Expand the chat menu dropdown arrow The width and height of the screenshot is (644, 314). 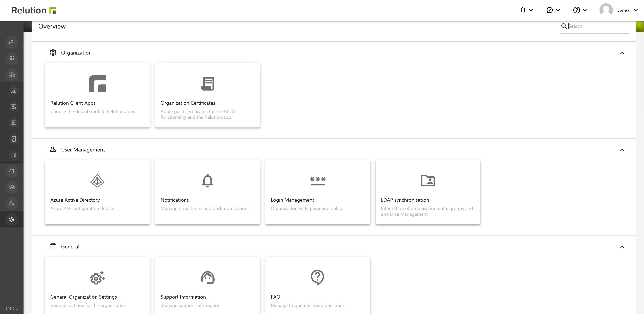point(558,10)
